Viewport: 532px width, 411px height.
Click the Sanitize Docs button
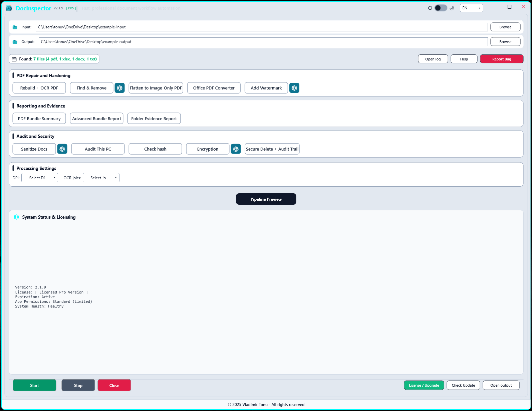(x=34, y=149)
